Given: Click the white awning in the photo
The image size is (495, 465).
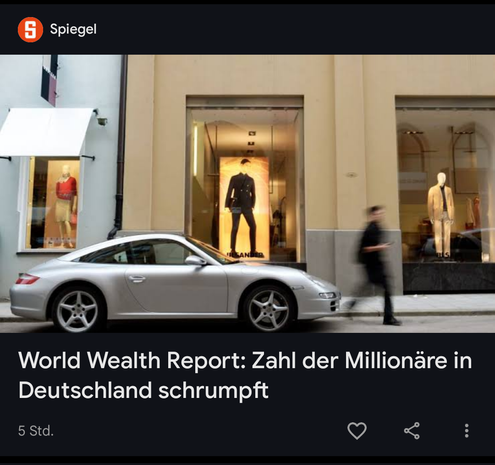Looking at the screenshot, I should coord(47,132).
